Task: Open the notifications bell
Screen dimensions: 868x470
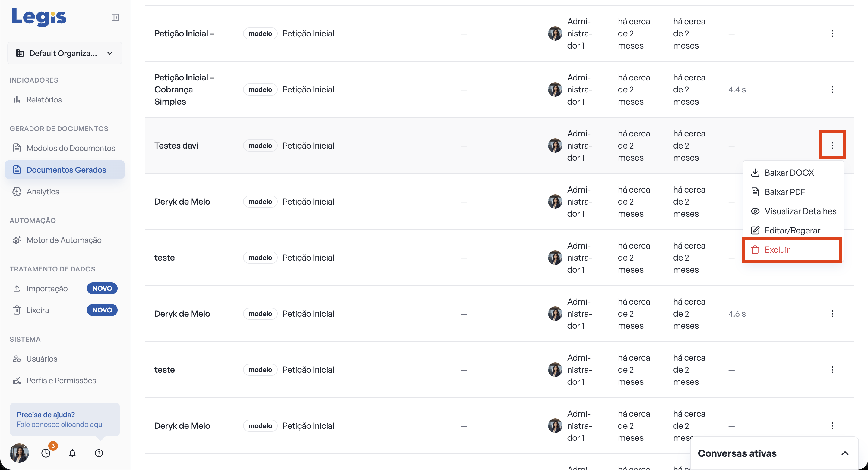Action: click(72, 453)
